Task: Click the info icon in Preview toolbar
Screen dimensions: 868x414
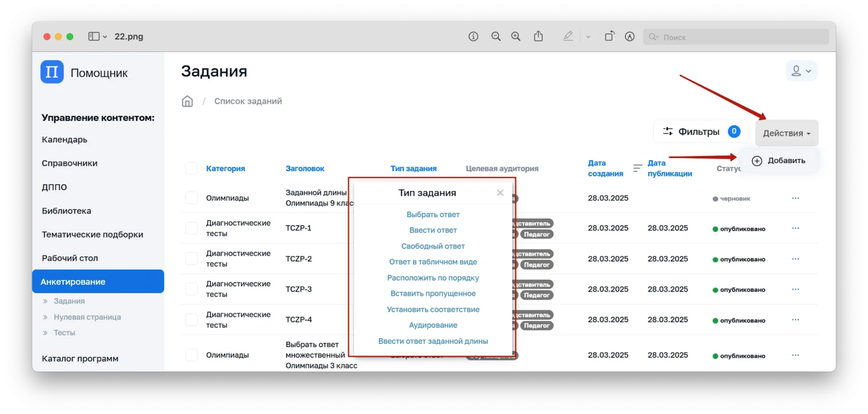Action: point(473,37)
